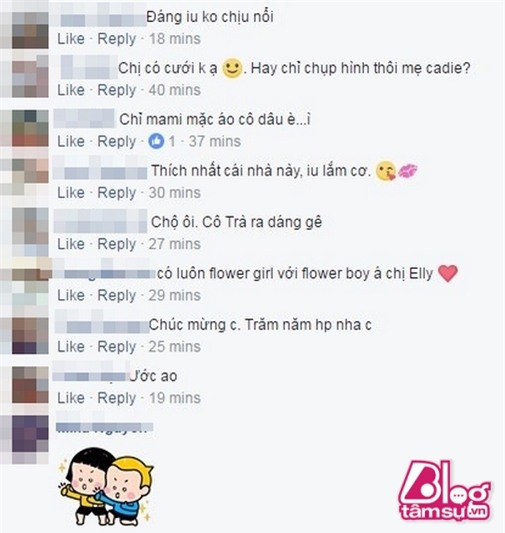Reply to the 'Cô Trà ra dáng gê' comment

pyautogui.click(x=117, y=244)
